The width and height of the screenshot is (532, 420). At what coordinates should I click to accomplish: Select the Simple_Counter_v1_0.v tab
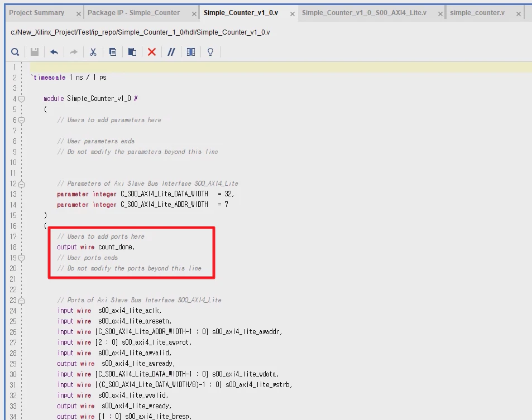[x=241, y=13]
